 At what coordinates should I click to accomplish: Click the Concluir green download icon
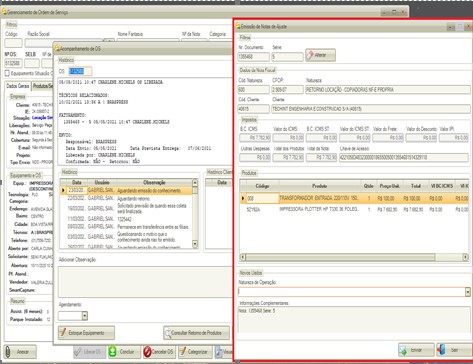click(113, 352)
